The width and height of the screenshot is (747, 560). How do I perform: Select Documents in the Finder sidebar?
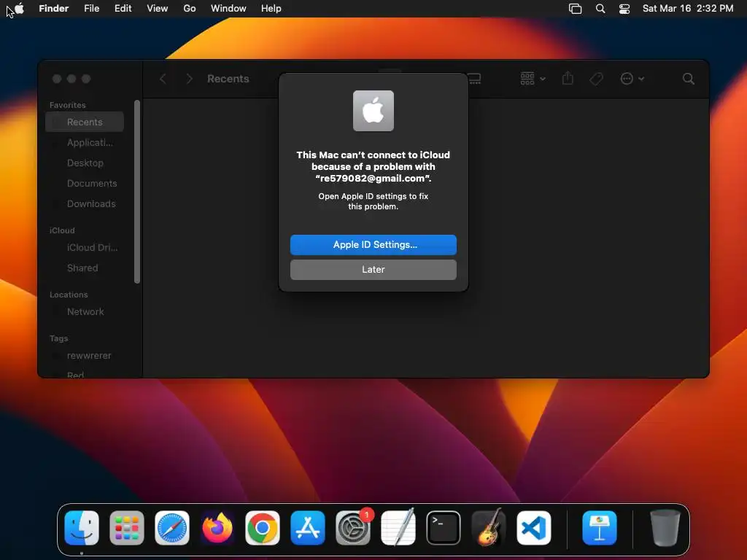pyautogui.click(x=85, y=183)
